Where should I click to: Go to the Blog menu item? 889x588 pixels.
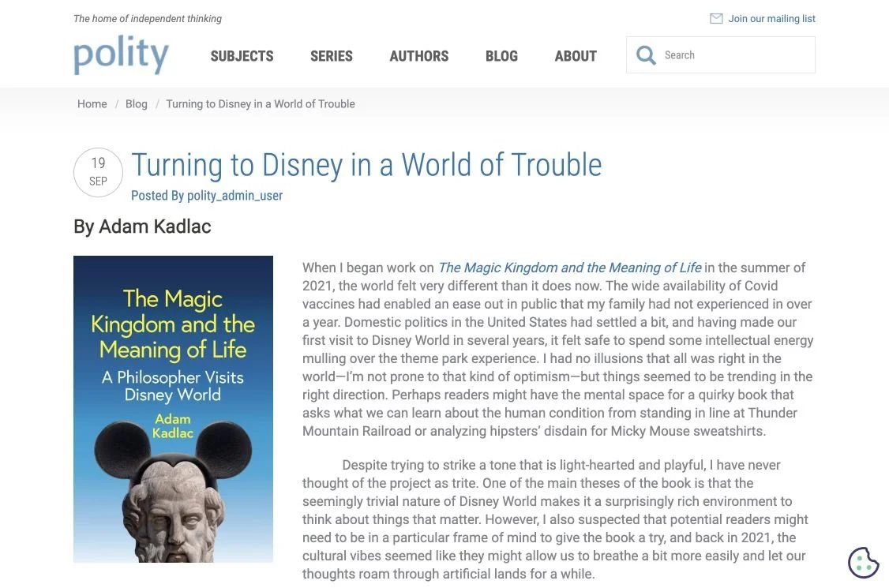click(502, 56)
